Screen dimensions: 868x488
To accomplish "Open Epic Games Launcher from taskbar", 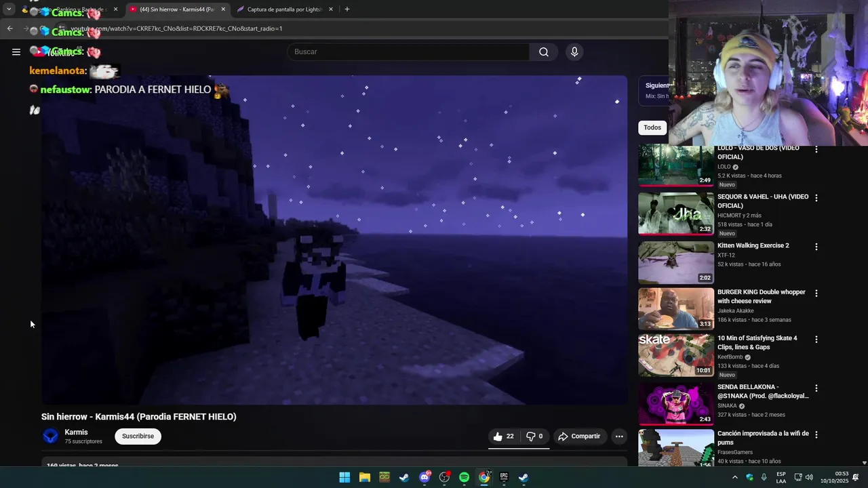I will click(x=504, y=477).
